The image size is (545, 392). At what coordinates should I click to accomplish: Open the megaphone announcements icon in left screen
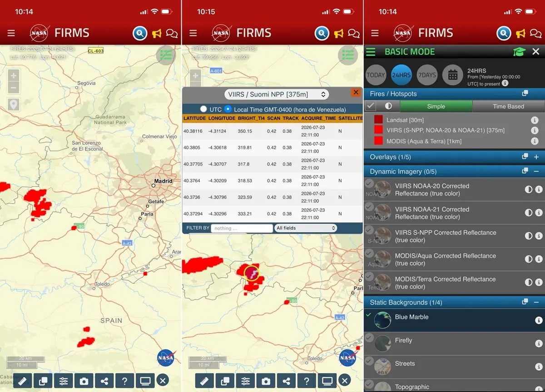(157, 34)
